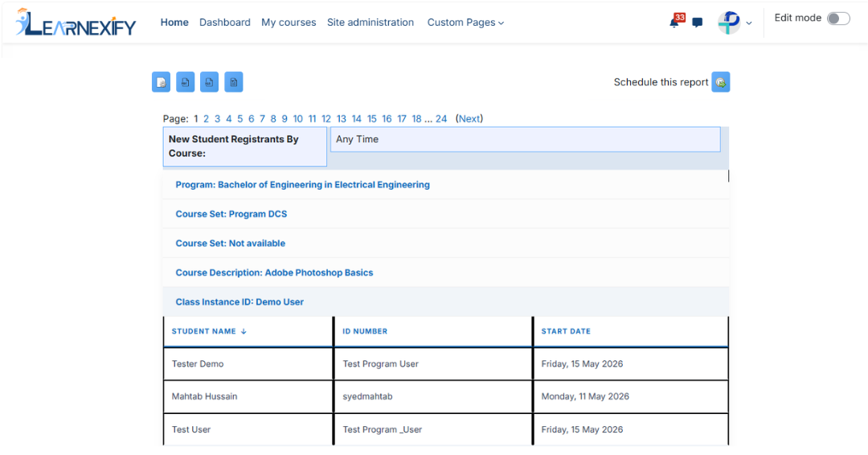Click the current page number 1
868x455 pixels.
coord(196,119)
